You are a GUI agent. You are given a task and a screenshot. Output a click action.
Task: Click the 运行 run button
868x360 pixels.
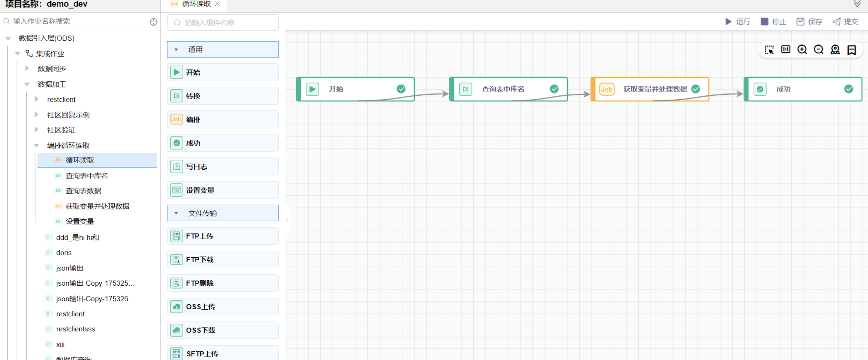738,22
